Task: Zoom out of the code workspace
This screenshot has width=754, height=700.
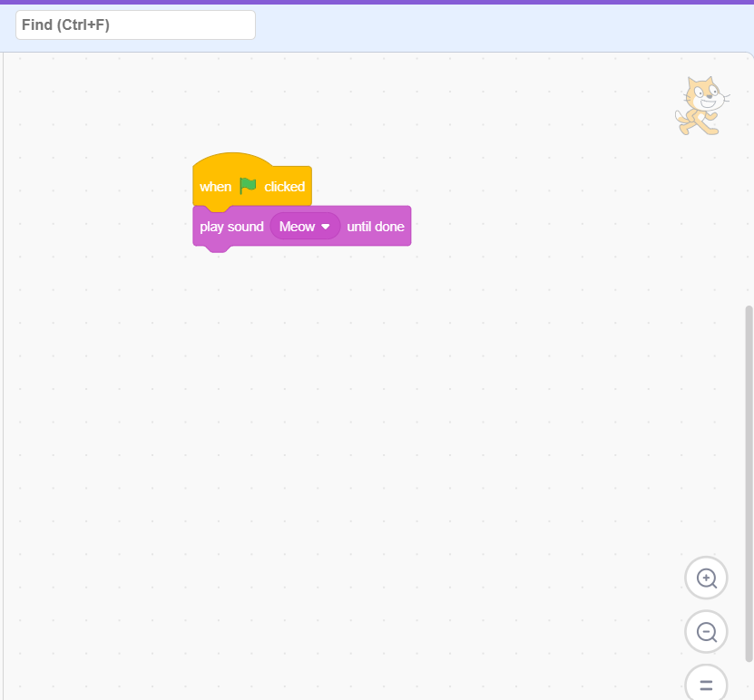Action: (706, 632)
